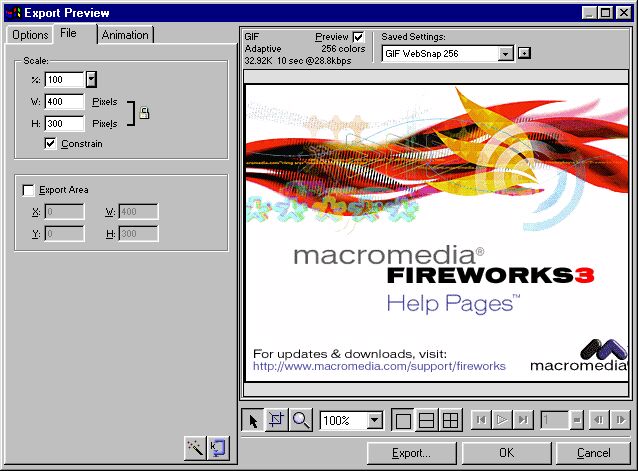Click the optimize-to-size icon

click(x=218, y=448)
